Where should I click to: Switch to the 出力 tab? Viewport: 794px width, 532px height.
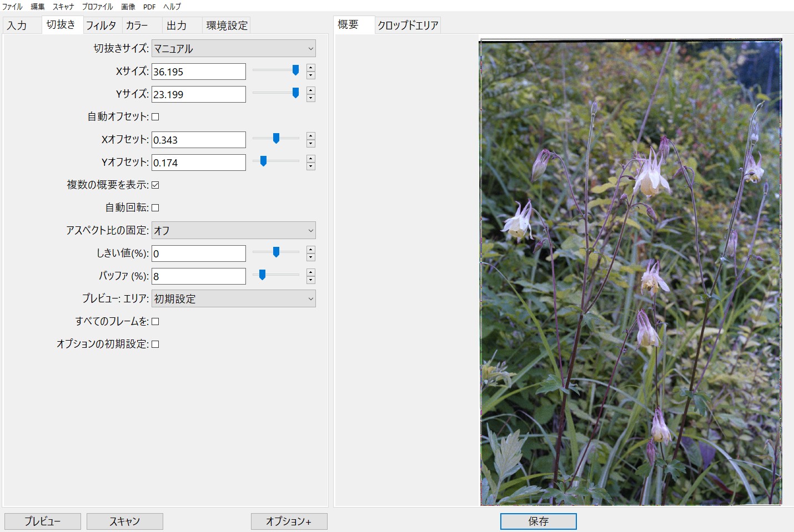[178, 25]
